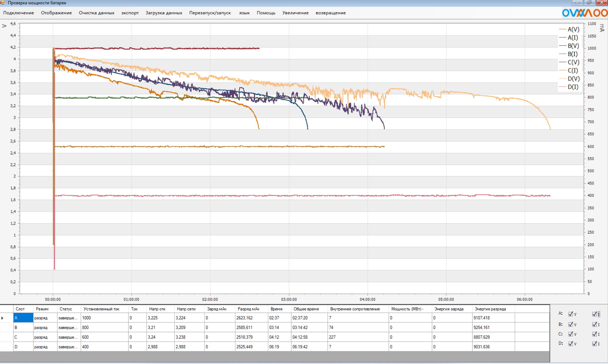Open the Отображение menu
The height and width of the screenshot is (364, 608).
pyautogui.click(x=56, y=13)
